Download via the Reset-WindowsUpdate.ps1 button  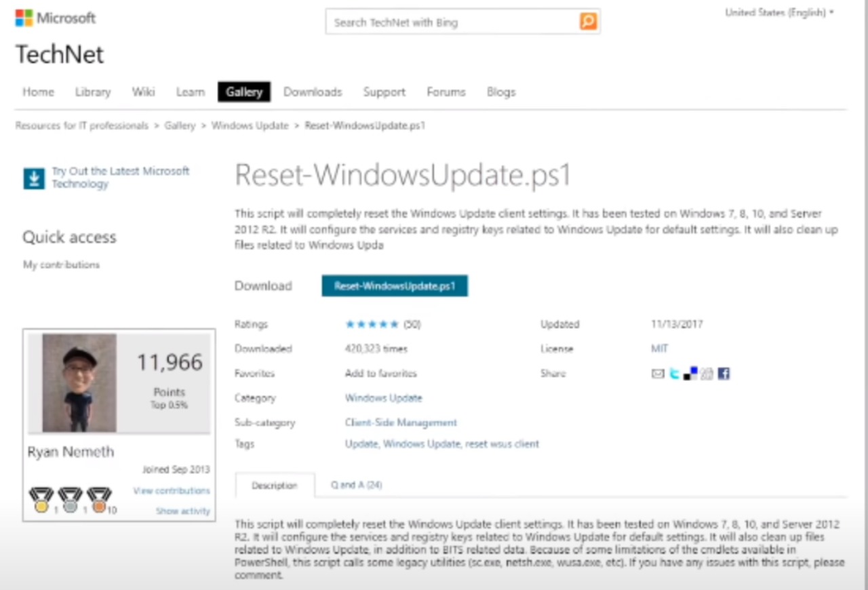click(x=395, y=286)
